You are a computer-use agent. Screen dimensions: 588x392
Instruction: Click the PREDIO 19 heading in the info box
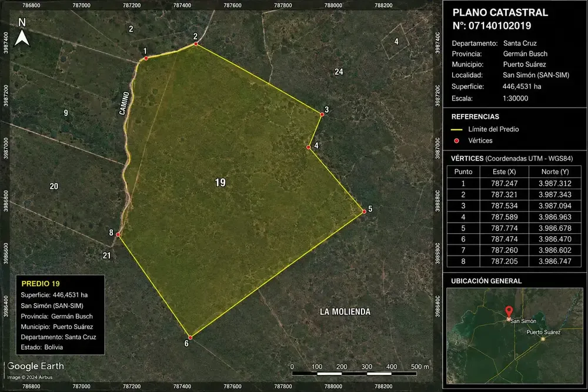pyautogui.click(x=41, y=284)
